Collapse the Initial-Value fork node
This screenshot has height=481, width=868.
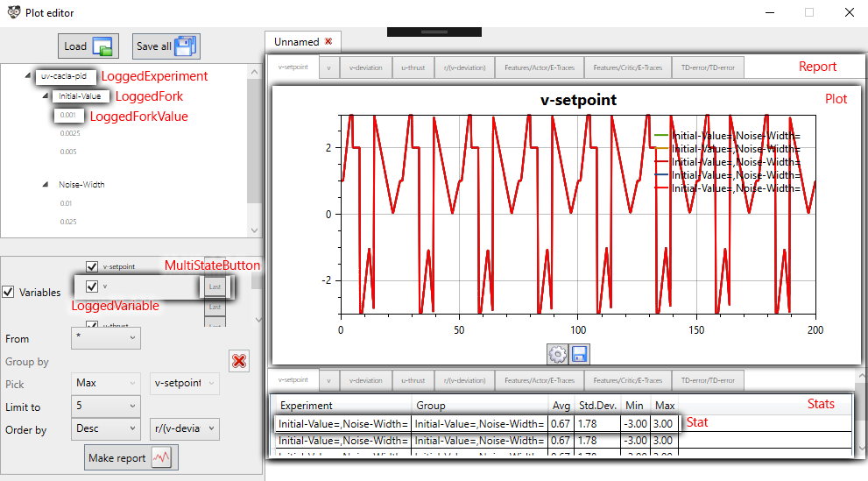[x=46, y=95]
